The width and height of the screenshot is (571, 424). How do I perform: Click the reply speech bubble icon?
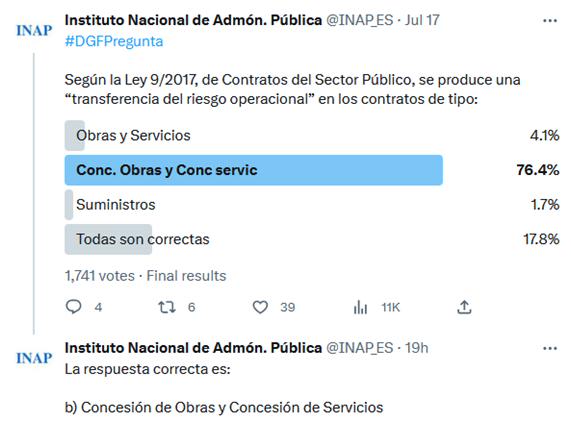[73, 307]
